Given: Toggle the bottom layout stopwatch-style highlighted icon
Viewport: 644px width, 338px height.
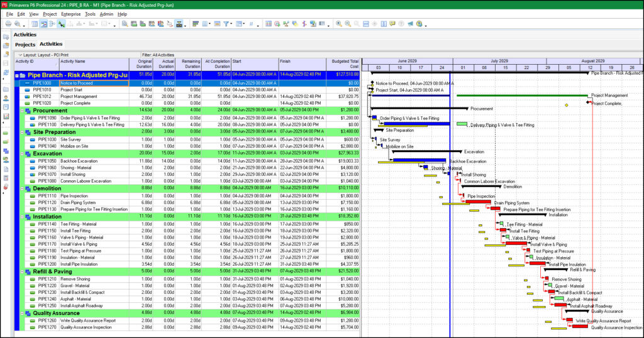Looking at the screenshot, I should pyautogui.click(x=179, y=24).
